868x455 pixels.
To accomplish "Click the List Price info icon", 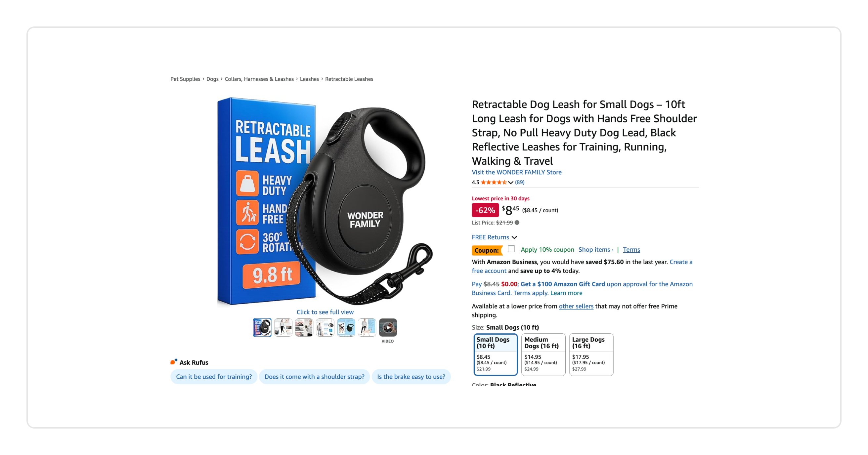I will [x=517, y=223].
